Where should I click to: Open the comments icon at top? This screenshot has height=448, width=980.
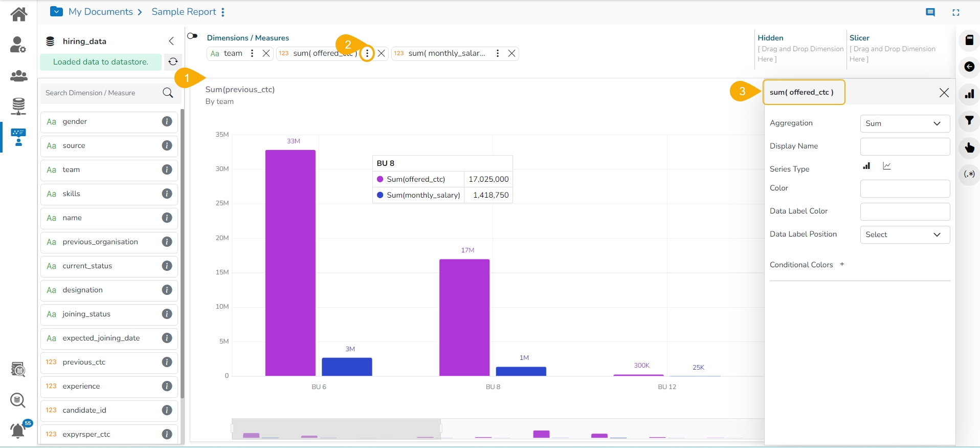(930, 12)
